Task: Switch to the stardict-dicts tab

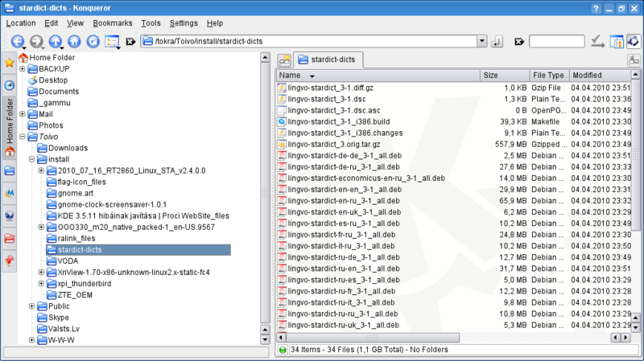Action: coord(328,59)
